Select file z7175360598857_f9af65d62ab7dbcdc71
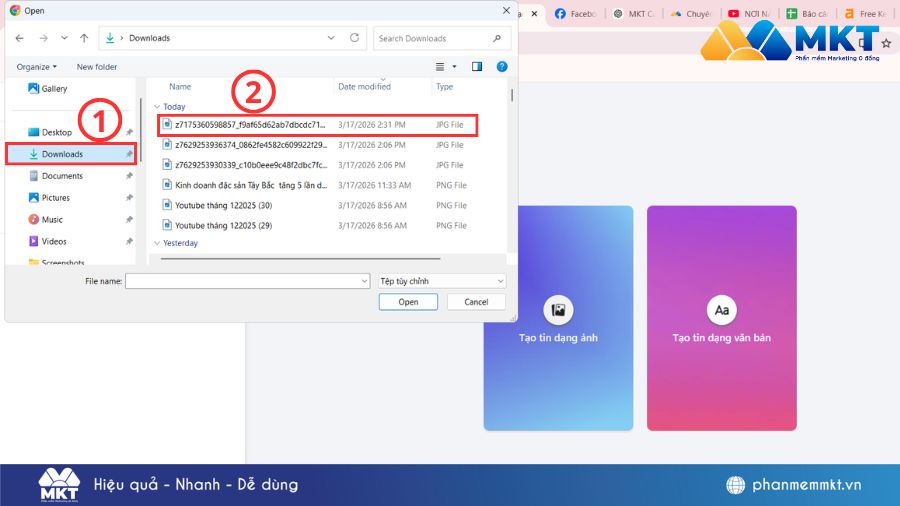Viewport: 900px width, 506px height. point(317,124)
